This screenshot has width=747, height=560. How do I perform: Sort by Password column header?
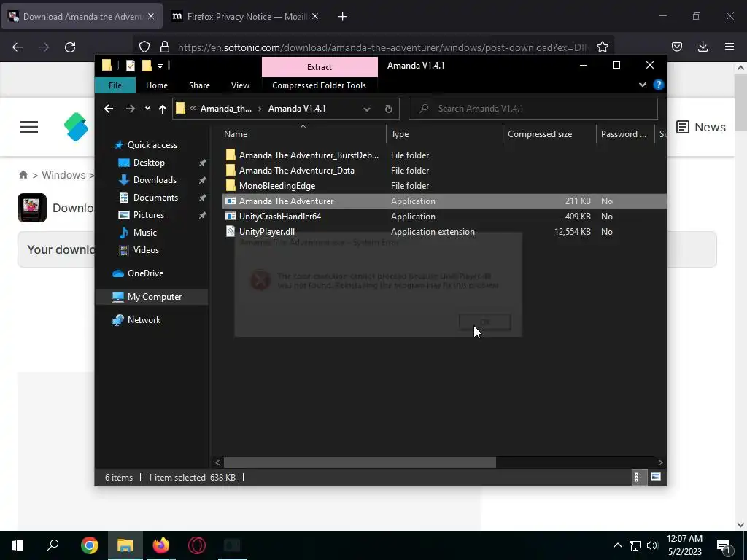(625, 134)
